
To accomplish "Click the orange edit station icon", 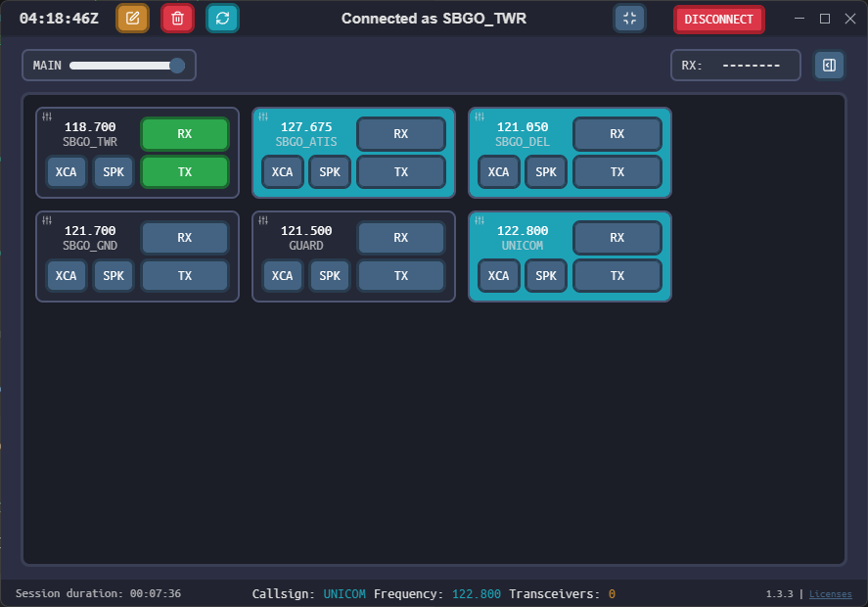I will coord(132,19).
